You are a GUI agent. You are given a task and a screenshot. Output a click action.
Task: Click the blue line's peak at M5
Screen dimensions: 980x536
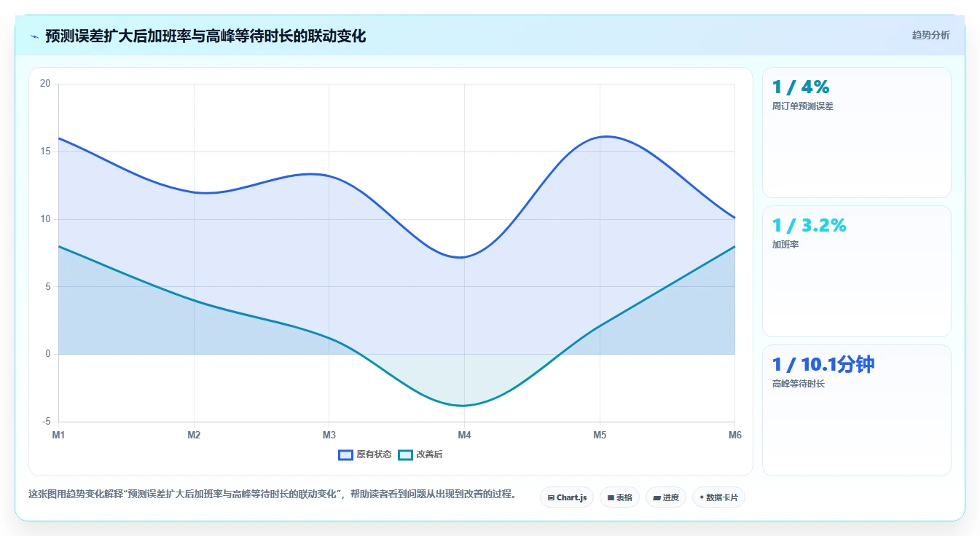click(605, 136)
